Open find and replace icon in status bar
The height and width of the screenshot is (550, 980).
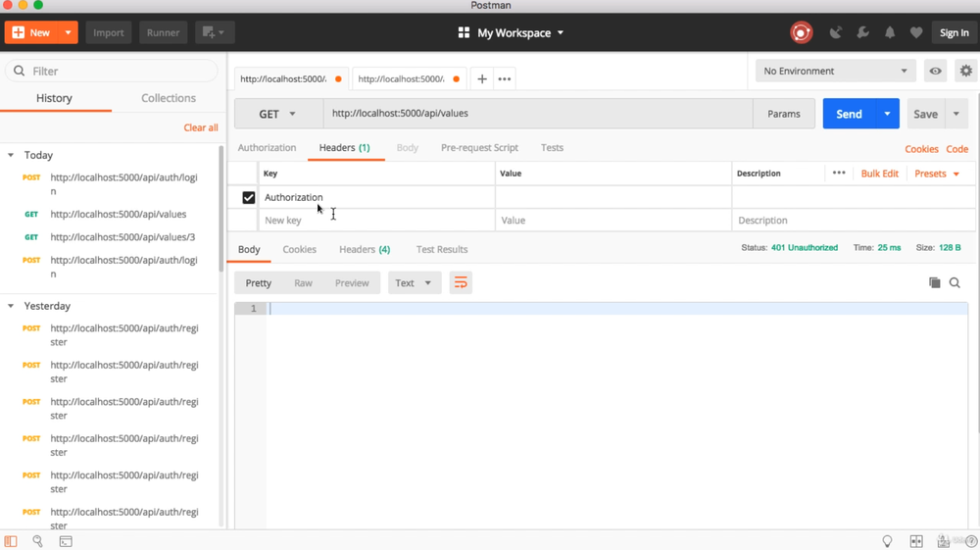point(37,541)
